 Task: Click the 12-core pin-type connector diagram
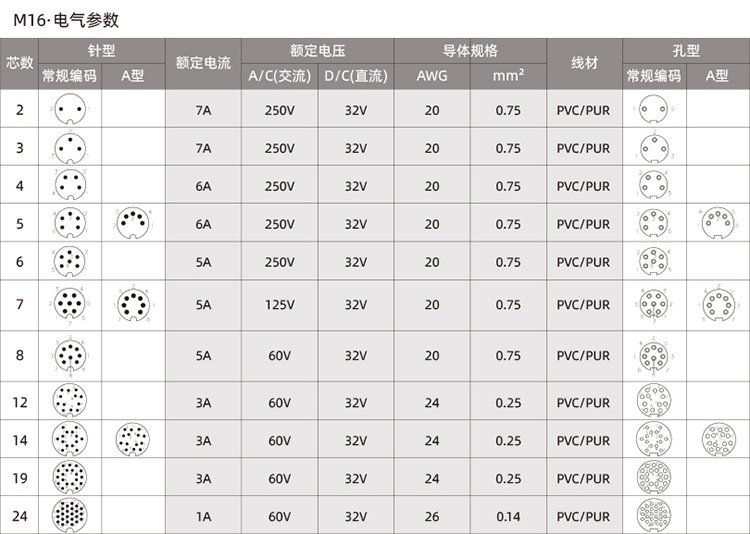coord(68,402)
